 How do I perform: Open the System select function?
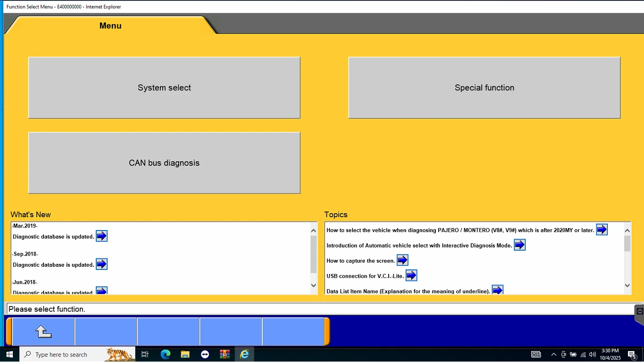click(x=164, y=88)
